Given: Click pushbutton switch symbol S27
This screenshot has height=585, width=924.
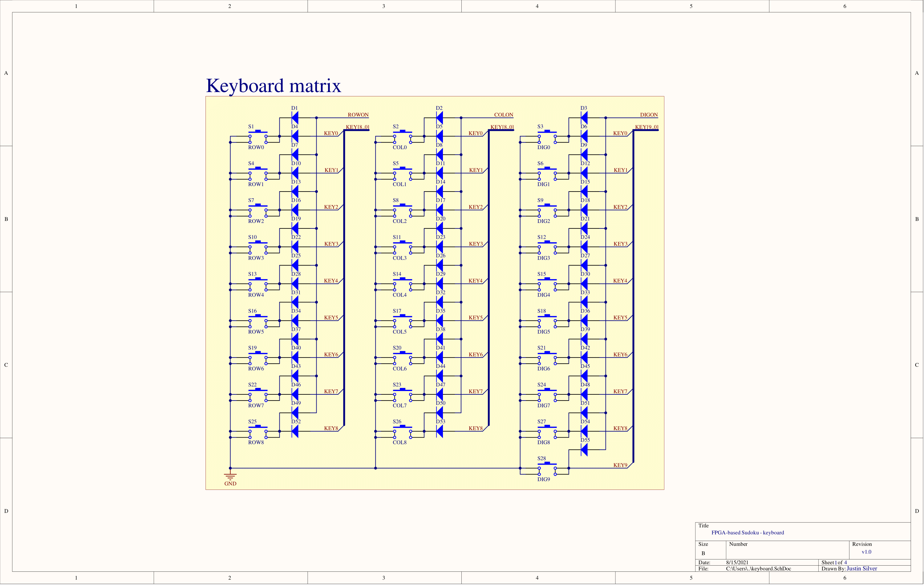Looking at the screenshot, I should (547, 432).
